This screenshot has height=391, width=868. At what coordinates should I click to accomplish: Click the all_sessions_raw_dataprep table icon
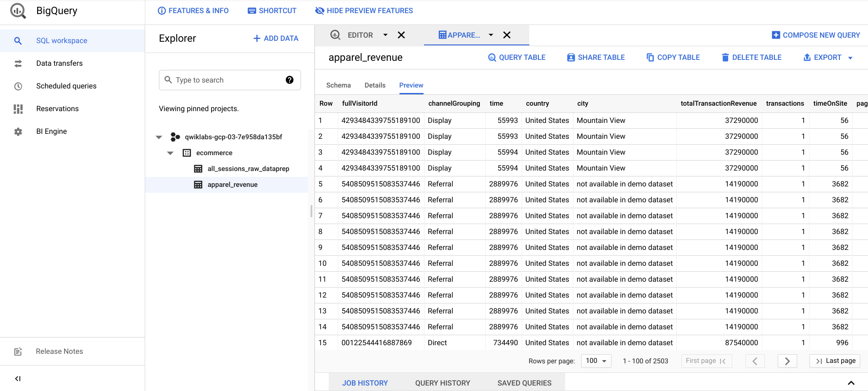coord(198,169)
